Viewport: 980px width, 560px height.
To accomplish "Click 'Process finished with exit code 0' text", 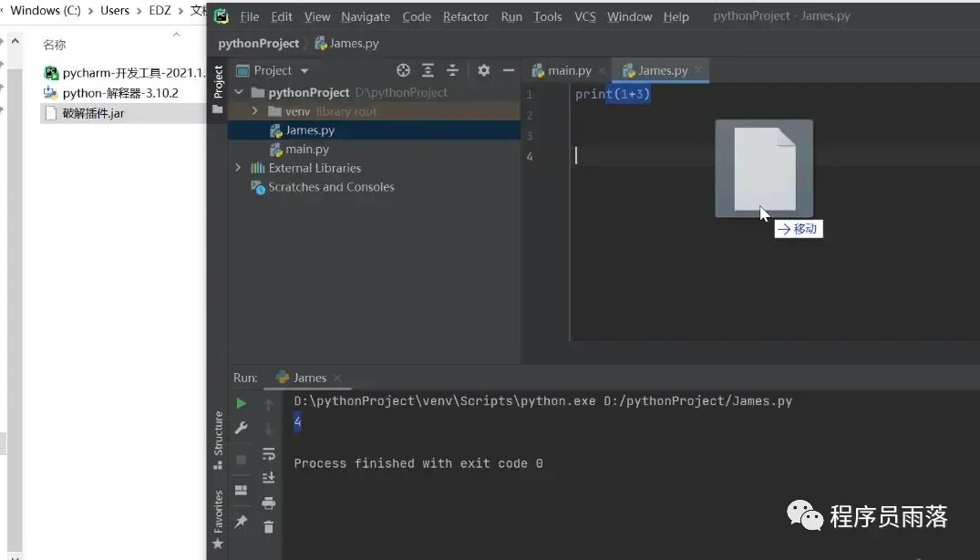I will (418, 463).
